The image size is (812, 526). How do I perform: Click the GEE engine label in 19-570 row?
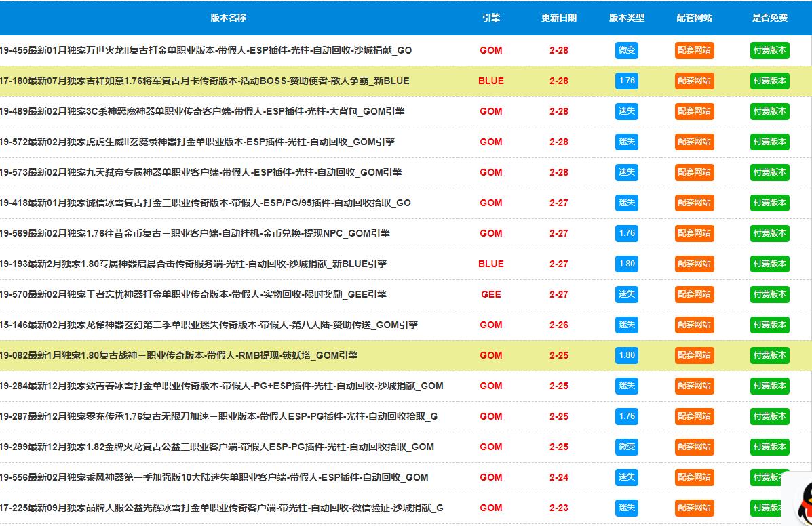490,294
